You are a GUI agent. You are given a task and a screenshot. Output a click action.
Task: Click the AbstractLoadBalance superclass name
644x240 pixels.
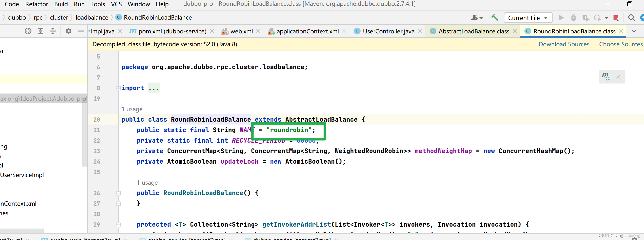point(321,120)
